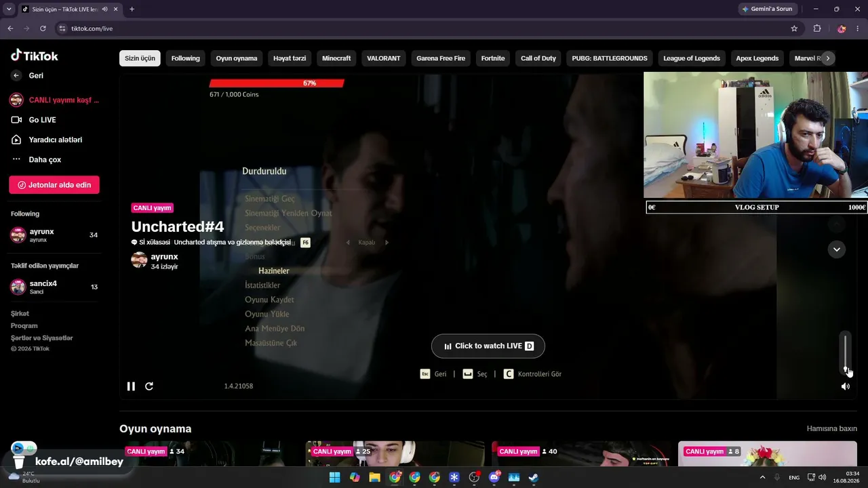Open a new browser tab
Image resolution: width=868 pixels, height=488 pixels.
132,9
